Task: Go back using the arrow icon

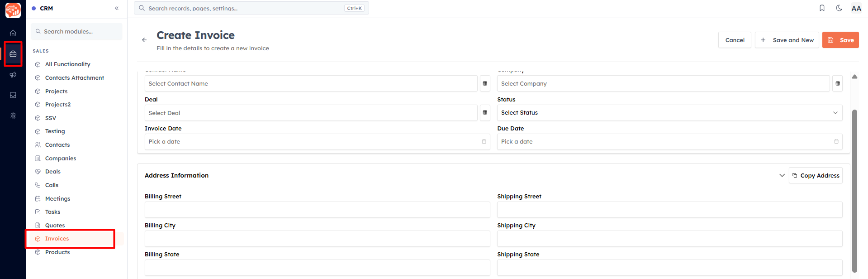Action: click(144, 40)
